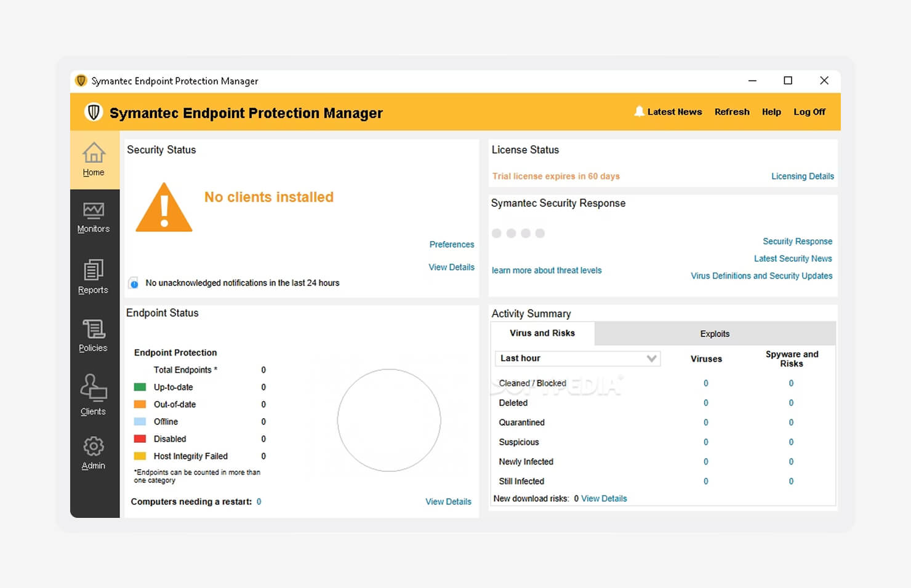Click the empty endpoint status pie chart
This screenshot has height=588, width=911.
[389, 420]
